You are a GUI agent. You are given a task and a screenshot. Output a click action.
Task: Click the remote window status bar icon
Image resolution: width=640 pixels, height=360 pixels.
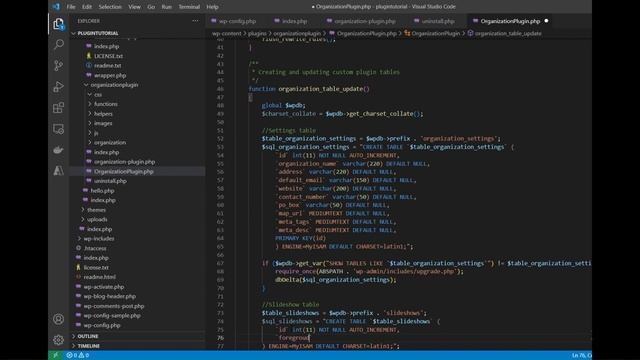[x=56, y=355]
